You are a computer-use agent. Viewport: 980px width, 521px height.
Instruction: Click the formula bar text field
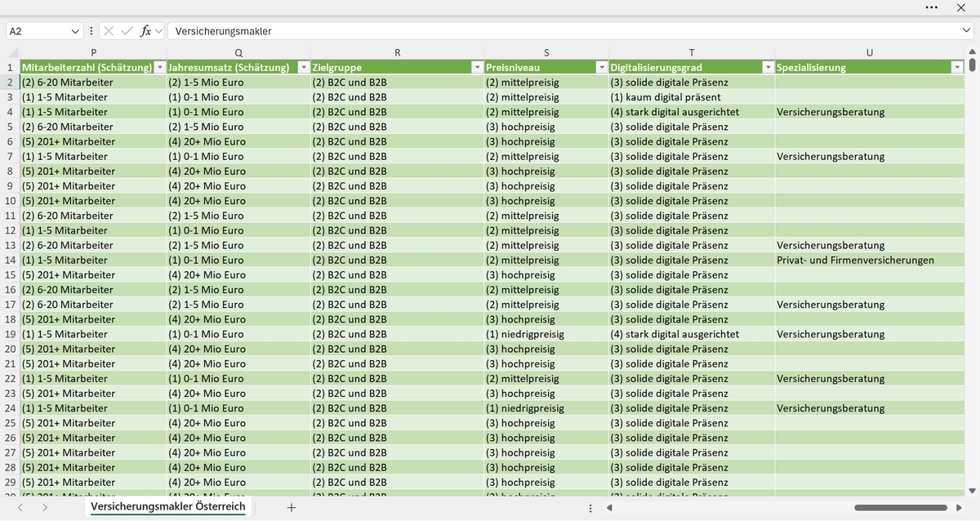coord(563,31)
